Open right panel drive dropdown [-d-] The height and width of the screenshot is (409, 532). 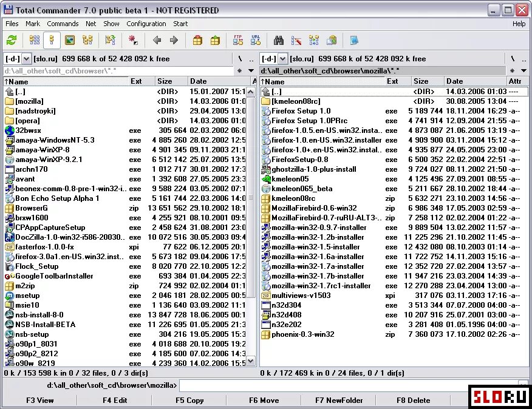tap(282, 59)
